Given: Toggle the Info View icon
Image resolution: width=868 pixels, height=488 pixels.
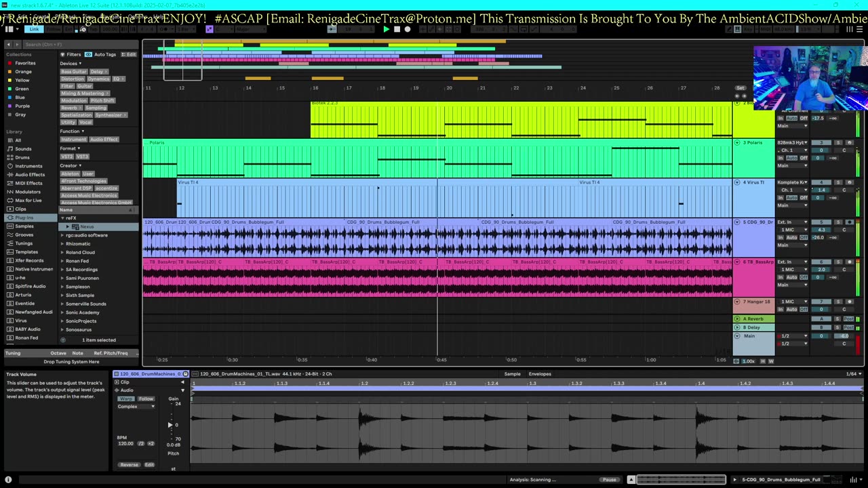Looking at the screenshot, I should (x=8, y=480).
